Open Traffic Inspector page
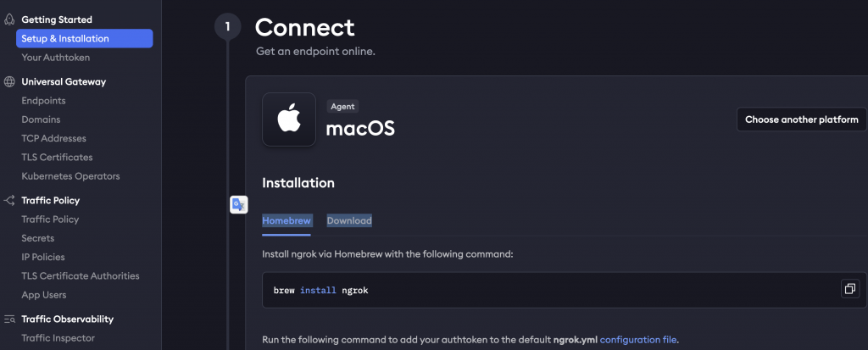The image size is (868, 350). tap(58, 338)
